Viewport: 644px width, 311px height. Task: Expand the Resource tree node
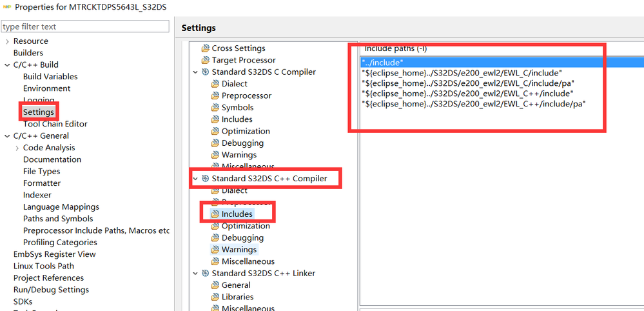coord(7,41)
